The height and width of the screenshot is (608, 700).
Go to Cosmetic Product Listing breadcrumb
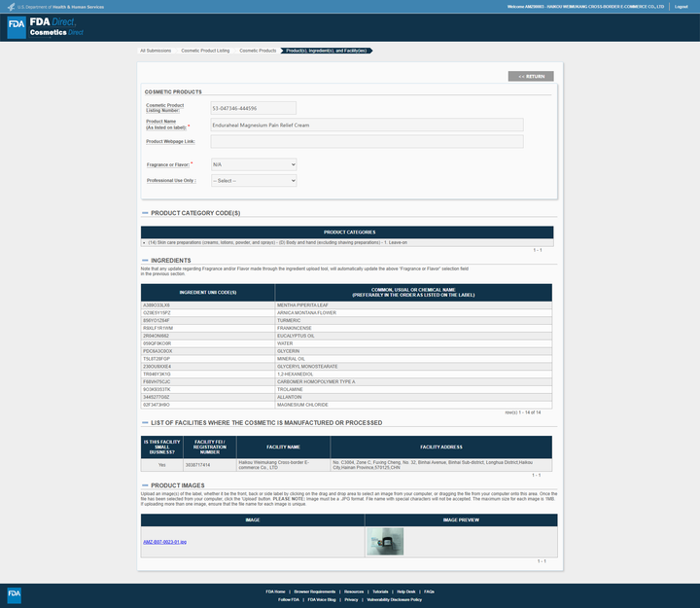(x=205, y=50)
